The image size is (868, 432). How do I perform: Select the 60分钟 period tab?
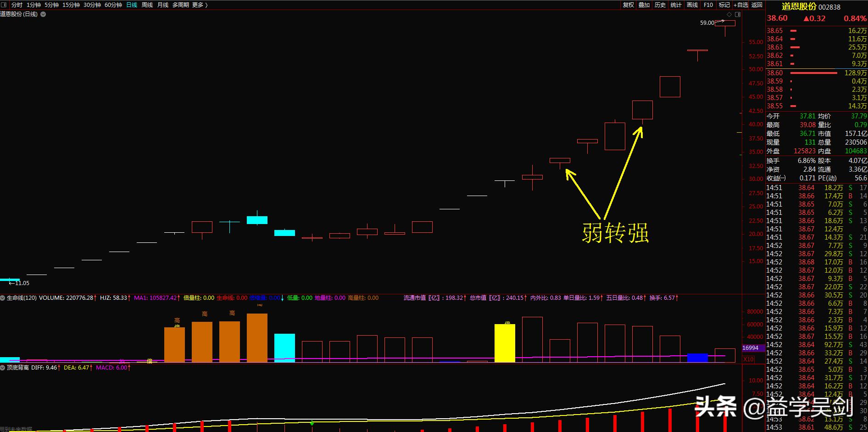point(113,5)
